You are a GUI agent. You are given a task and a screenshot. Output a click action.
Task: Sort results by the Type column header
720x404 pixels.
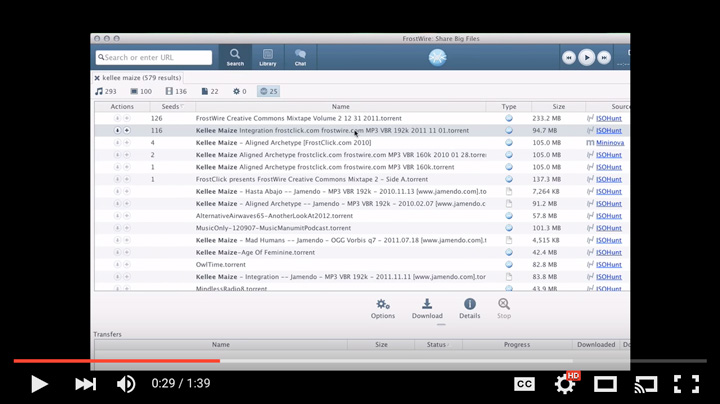coord(509,107)
